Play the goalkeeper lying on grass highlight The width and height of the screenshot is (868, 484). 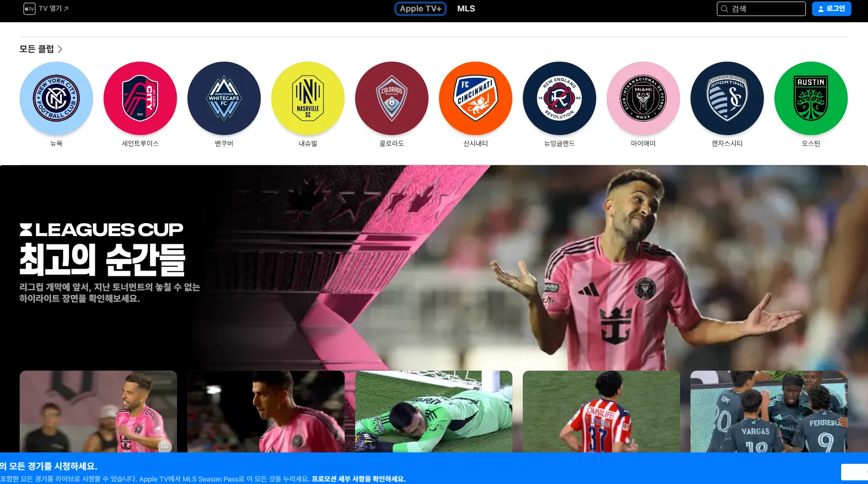(434, 412)
